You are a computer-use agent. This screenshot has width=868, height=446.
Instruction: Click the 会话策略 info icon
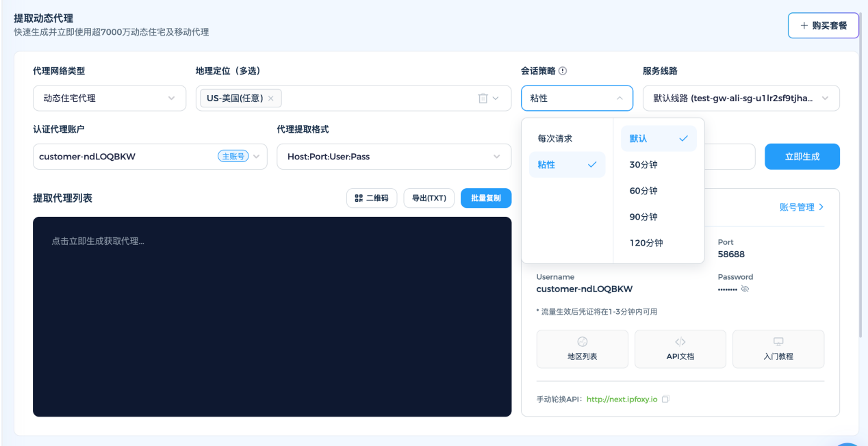tap(563, 71)
